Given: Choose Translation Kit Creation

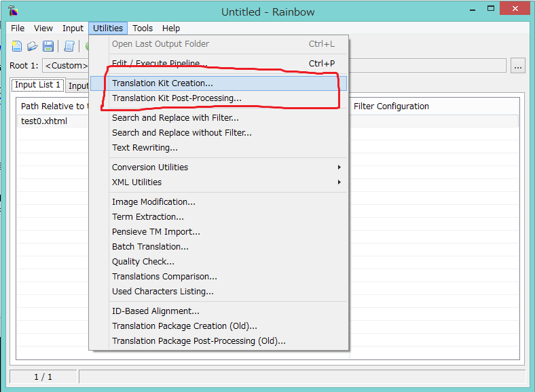Looking at the screenshot, I should coord(219,83).
